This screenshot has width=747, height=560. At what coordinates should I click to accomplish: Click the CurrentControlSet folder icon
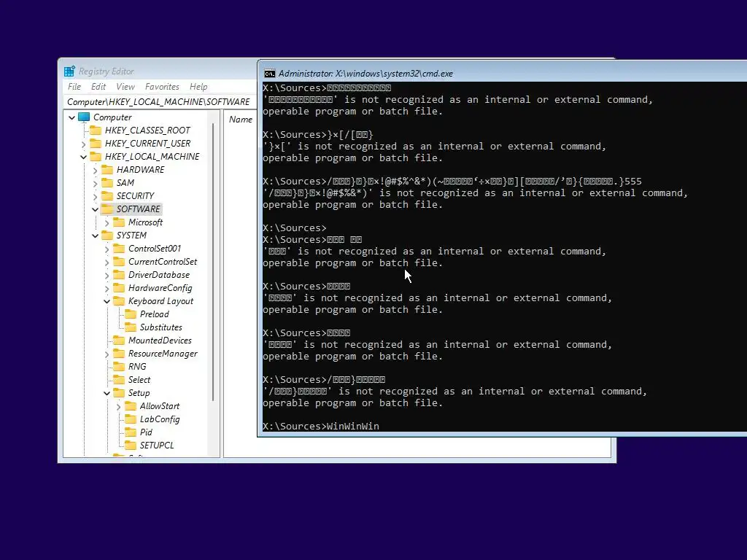click(119, 262)
